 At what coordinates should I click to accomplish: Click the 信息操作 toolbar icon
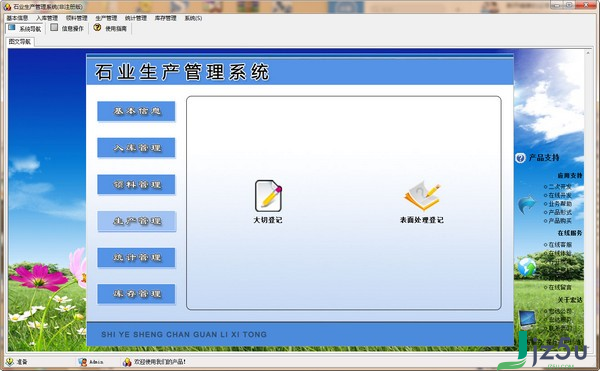point(54,28)
